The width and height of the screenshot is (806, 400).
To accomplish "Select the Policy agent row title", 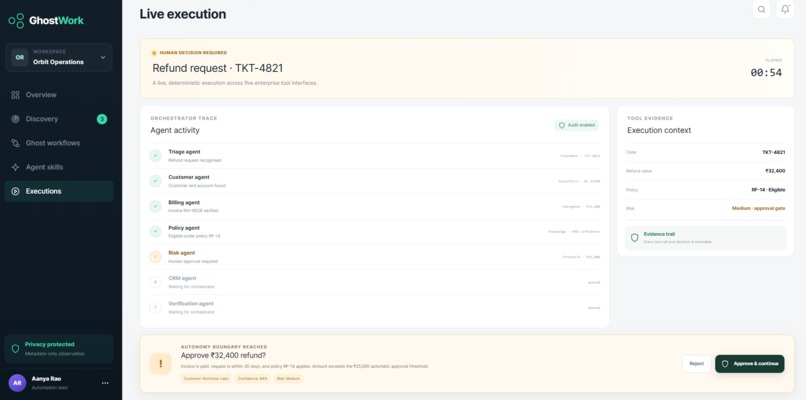I will (184, 227).
